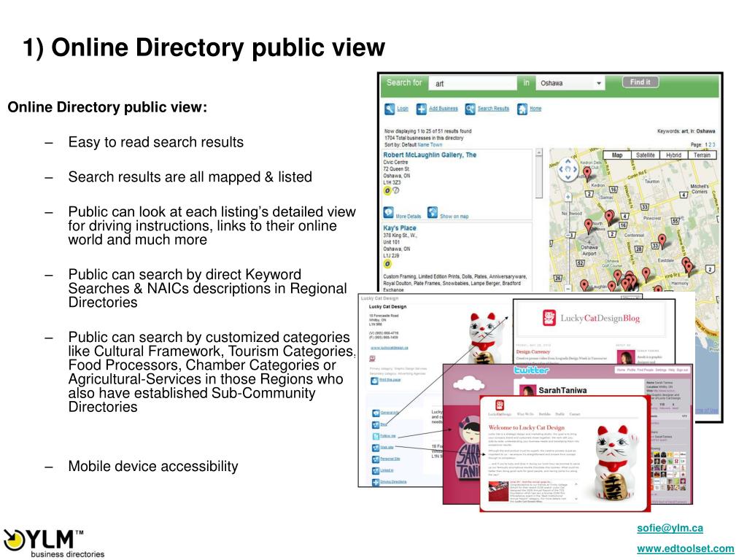Click the Blog icon in Lucky Cat listing
This screenshot has width=747, height=560.
[x=376, y=424]
